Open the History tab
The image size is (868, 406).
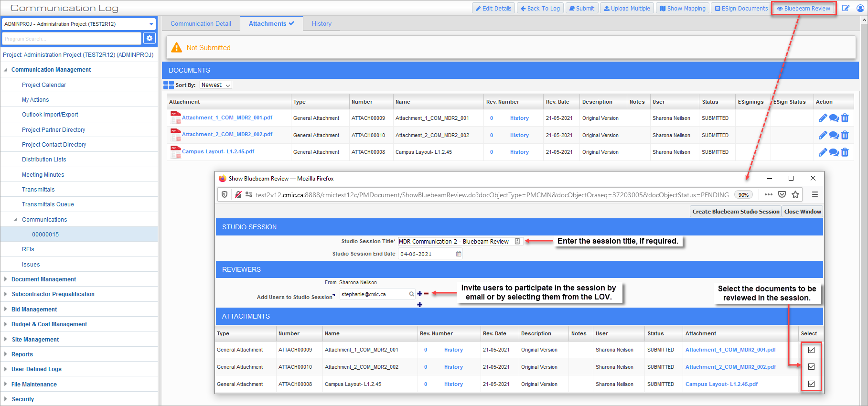click(321, 23)
